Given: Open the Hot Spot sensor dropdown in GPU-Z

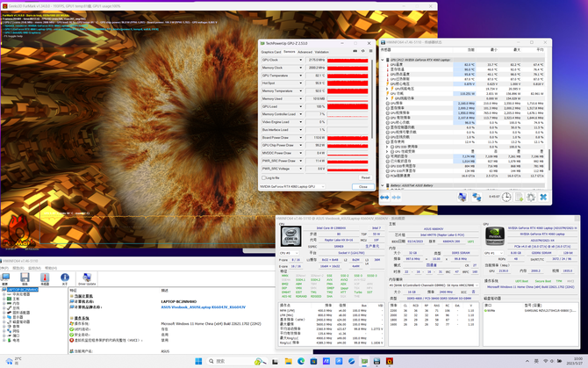Looking at the screenshot, I should [x=300, y=83].
